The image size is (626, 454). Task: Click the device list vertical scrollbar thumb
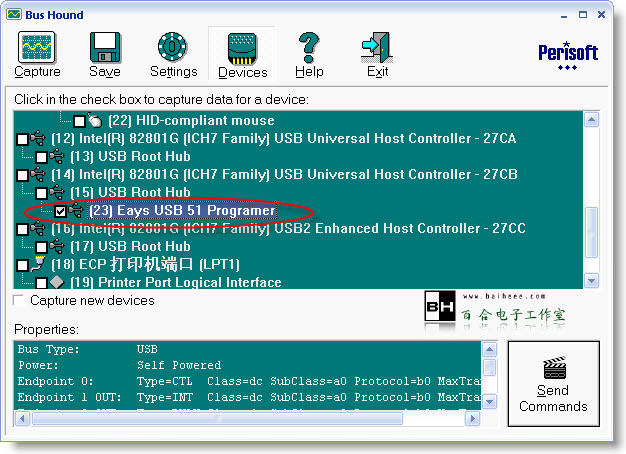(591, 232)
